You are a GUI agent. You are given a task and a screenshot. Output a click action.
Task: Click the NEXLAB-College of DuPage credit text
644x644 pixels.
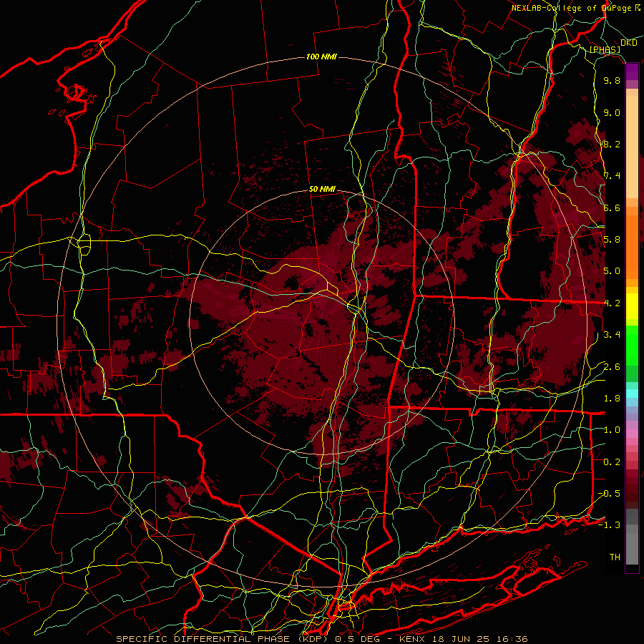point(577,8)
